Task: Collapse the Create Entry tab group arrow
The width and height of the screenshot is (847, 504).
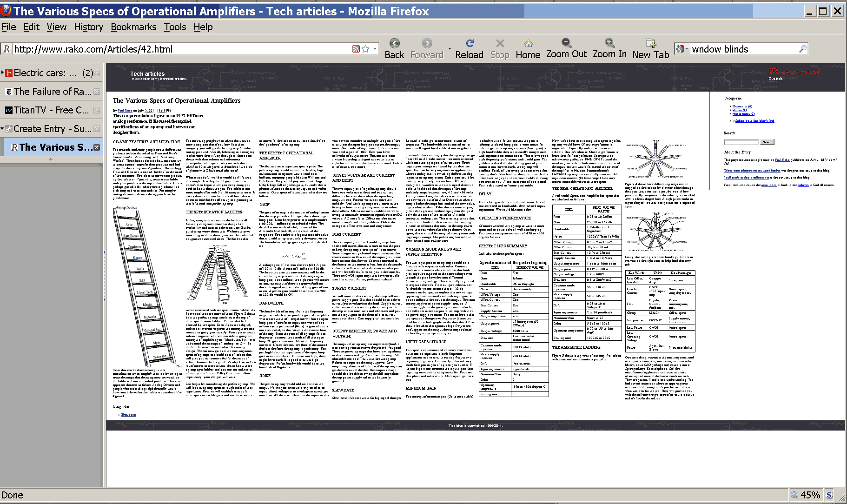Action: pos(2,128)
